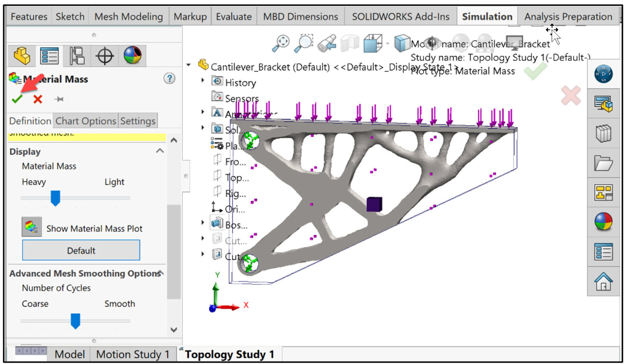Click the Default button for mesh smoothing
This screenshot has height=364, width=625.
click(x=81, y=250)
